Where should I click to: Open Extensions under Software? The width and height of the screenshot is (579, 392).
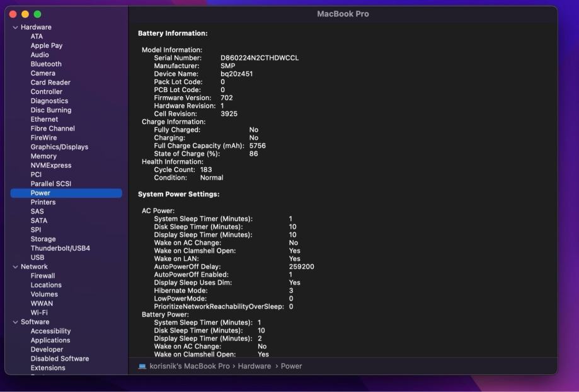coord(48,368)
